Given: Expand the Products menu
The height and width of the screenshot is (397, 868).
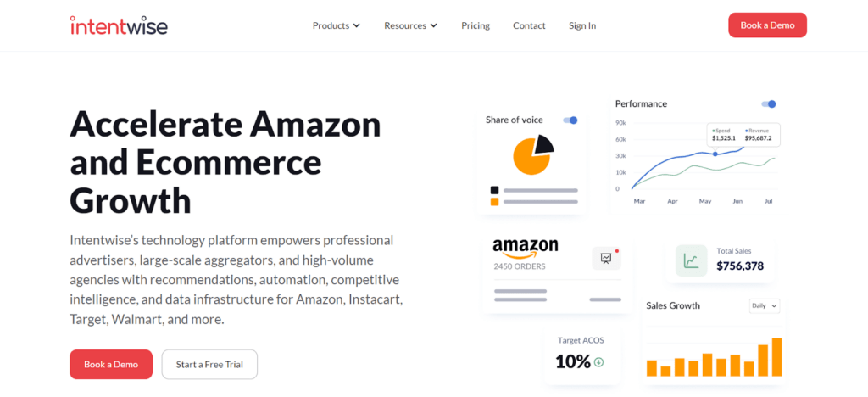Looking at the screenshot, I should tap(336, 25).
